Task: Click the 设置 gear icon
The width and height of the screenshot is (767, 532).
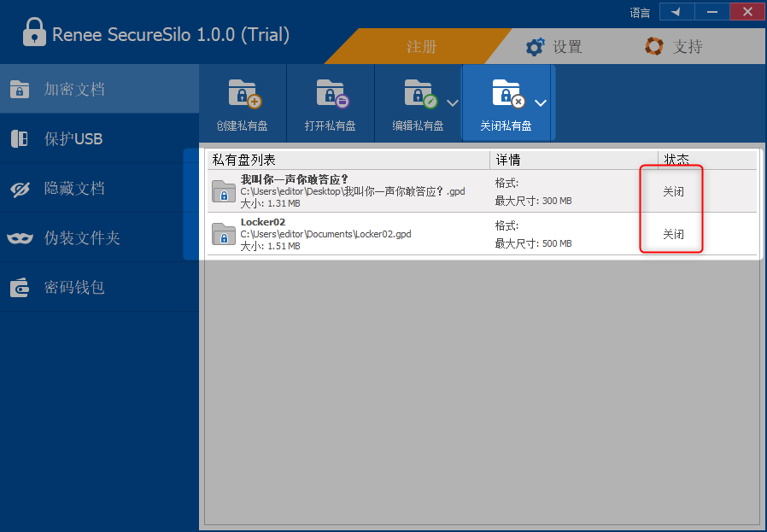Action: (x=536, y=47)
